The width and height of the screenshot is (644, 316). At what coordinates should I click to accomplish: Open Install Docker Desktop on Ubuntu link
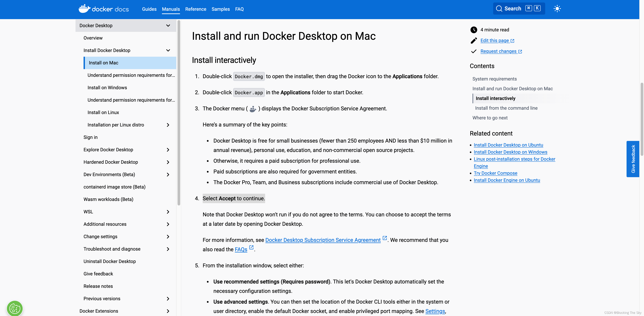[508, 145]
